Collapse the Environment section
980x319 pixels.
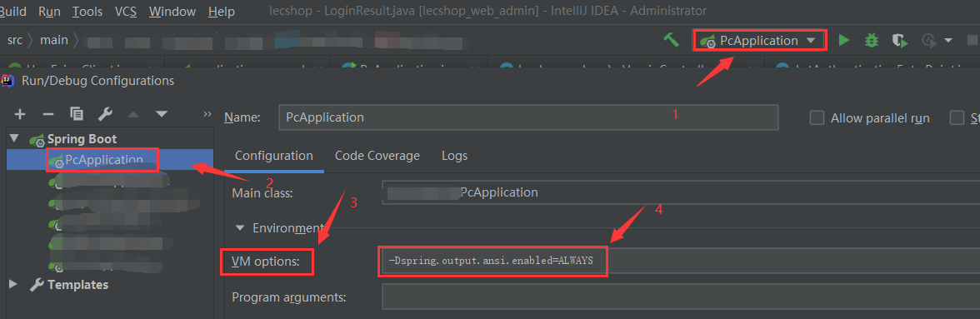pos(239,228)
